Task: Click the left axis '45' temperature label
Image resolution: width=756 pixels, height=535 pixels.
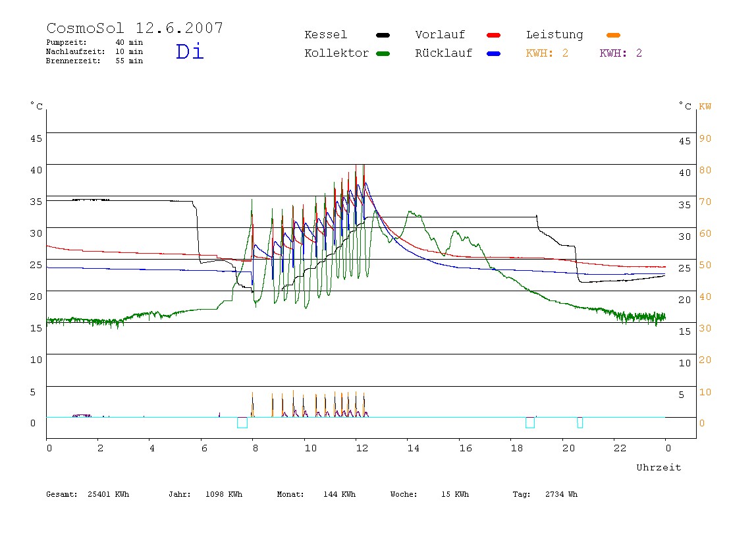Action: pos(36,138)
